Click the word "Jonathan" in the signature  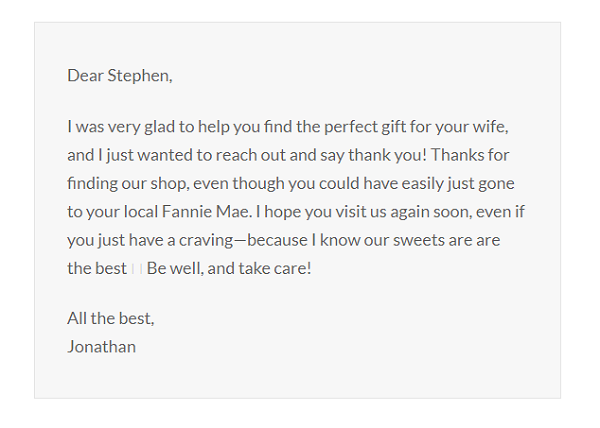coord(101,347)
